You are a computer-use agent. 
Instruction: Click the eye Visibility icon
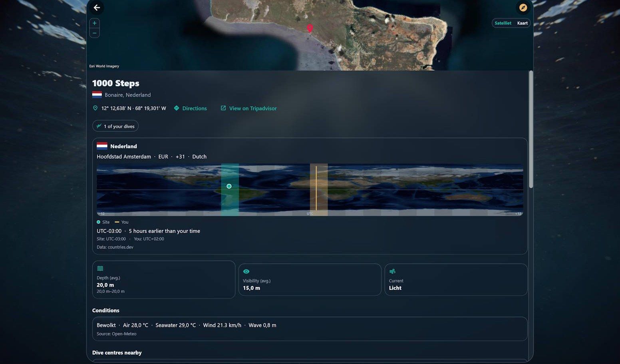tap(246, 271)
